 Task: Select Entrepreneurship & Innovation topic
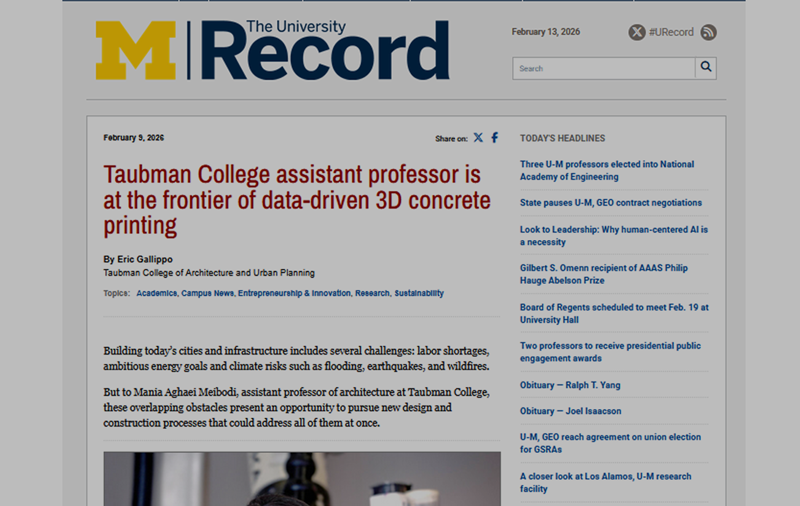(x=294, y=293)
